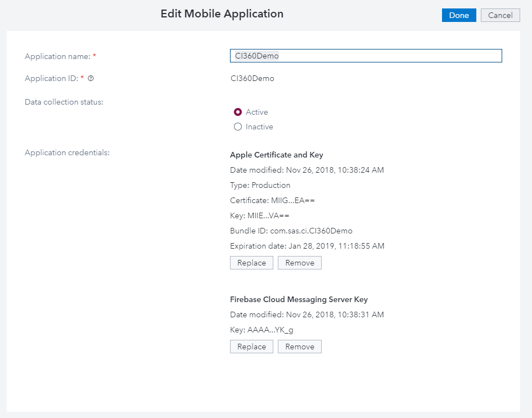Select the Inactive data collection radio button
Image resolution: width=532 pixels, height=418 pixels.
pyautogui.click(x=238, y=127)
